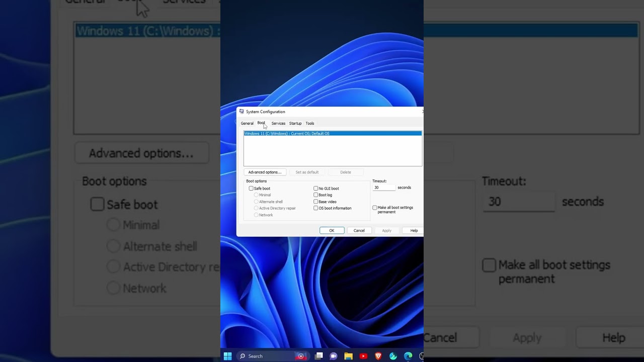644x362 pixels.
Task: Select the Windows 11 (C:\Windows) boot entry
Action: [x=333, y=134]
